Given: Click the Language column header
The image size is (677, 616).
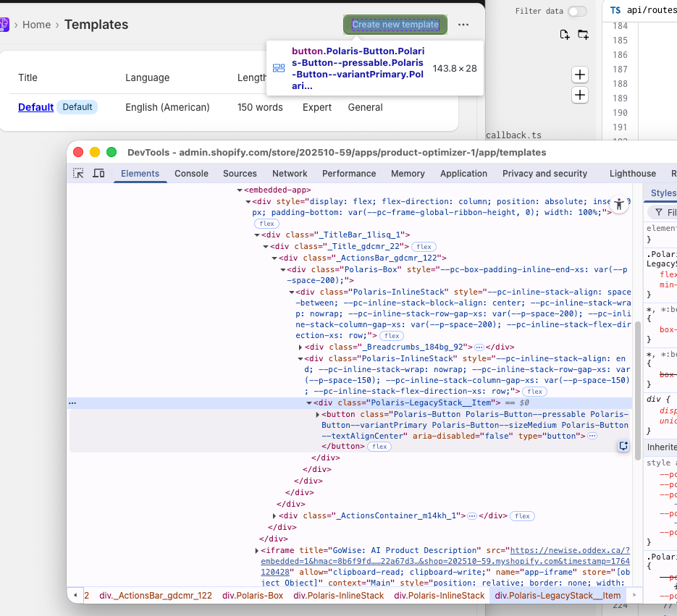Looking at the screenshot, I should [x=147, y=77].
